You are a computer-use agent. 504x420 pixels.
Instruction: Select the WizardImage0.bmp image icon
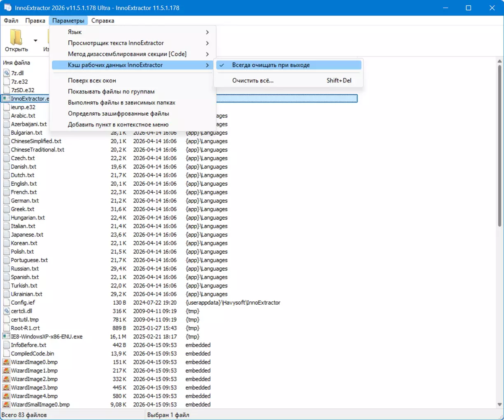click(x=6, y=362)
